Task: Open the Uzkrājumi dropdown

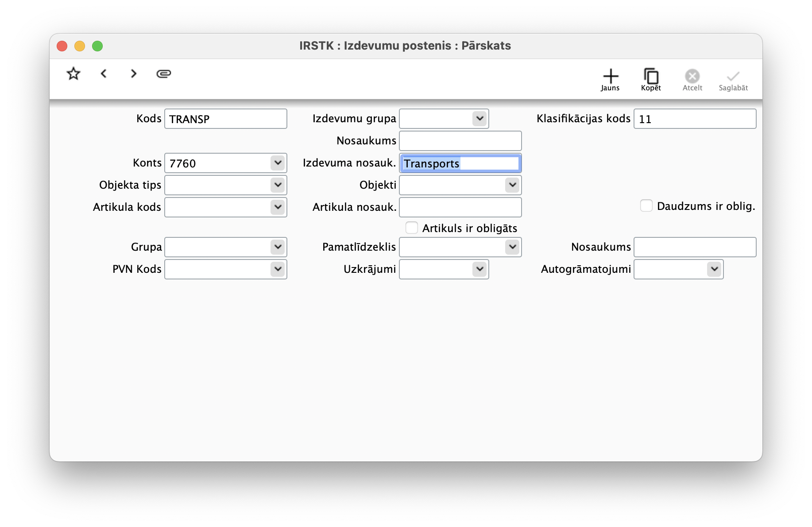Action: tap(479, 269)
